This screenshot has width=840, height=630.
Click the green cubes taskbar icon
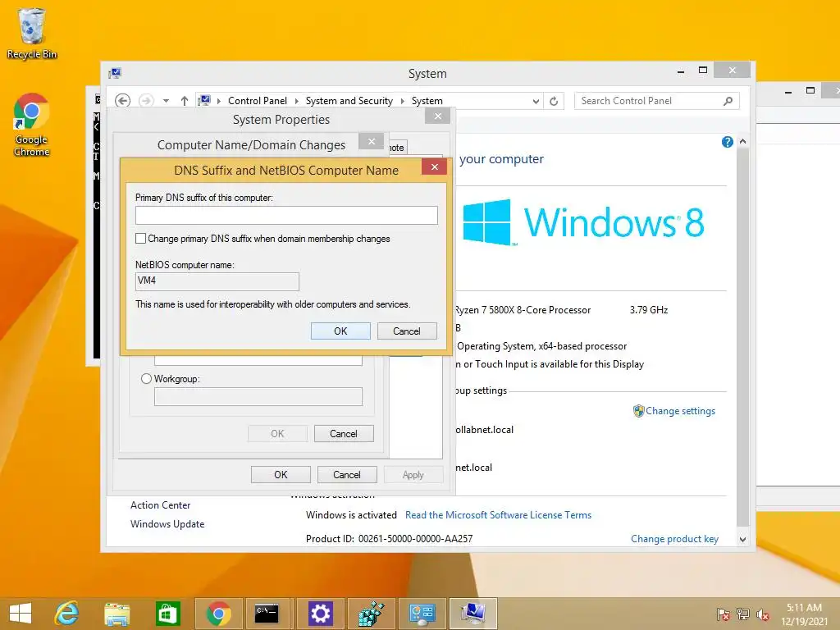372,614
